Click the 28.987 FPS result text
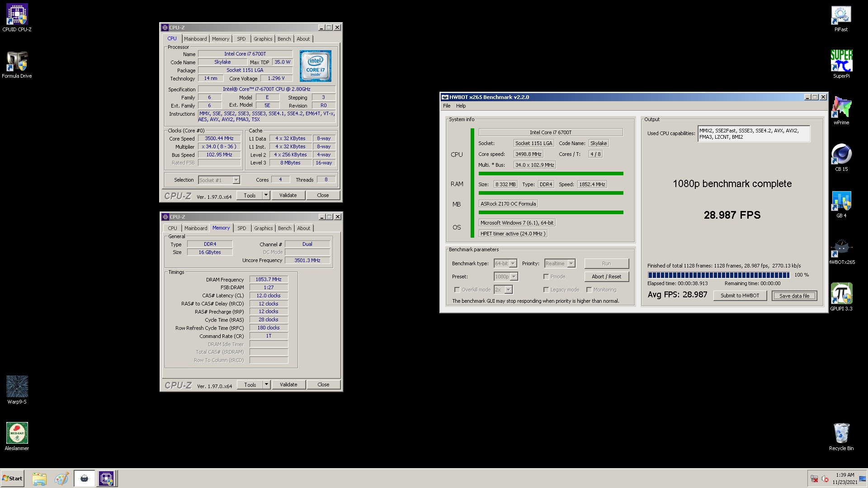The width and height of the screenshot is (868, 488). [732, 215]
